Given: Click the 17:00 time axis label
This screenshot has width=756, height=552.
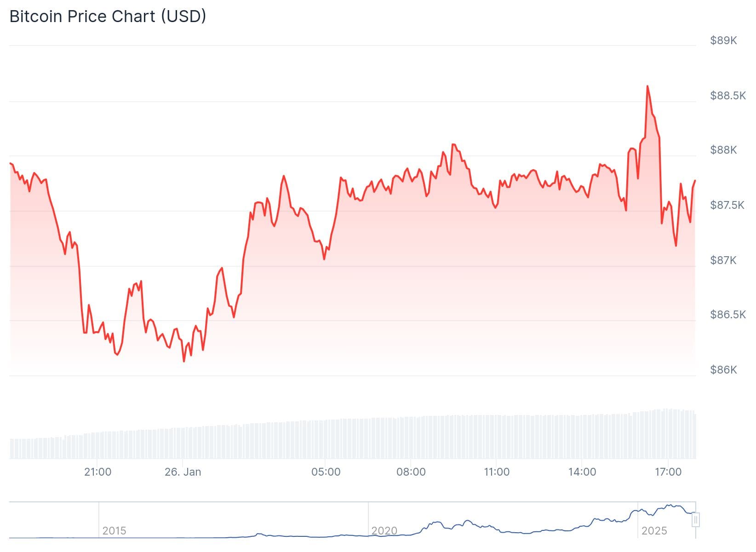Looking at the screenshot, I should [668, 472].
